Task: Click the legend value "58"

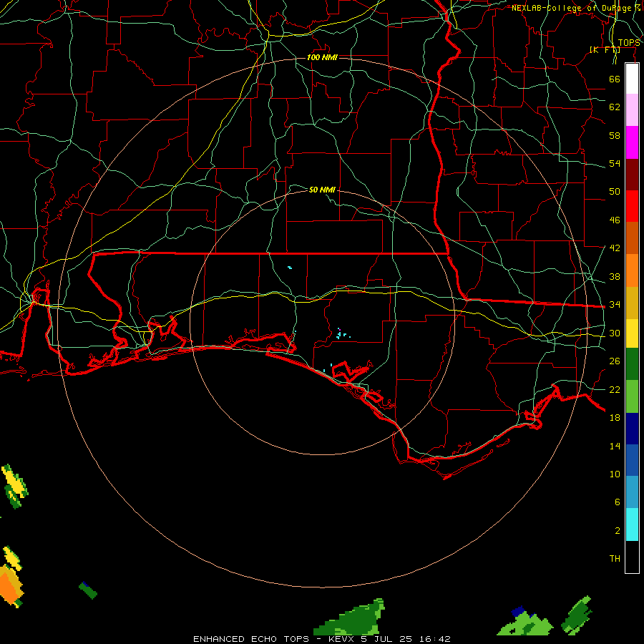Action: coord(615,135)
